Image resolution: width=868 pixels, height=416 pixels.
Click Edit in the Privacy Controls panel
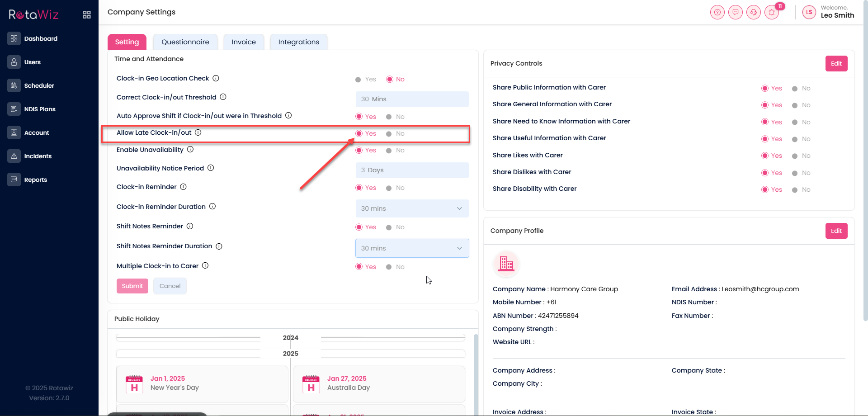tap(836, 64)
